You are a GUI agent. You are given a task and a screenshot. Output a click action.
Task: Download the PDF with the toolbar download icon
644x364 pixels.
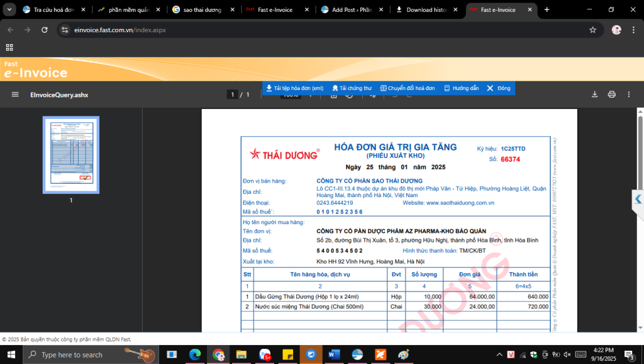[594, 94]
